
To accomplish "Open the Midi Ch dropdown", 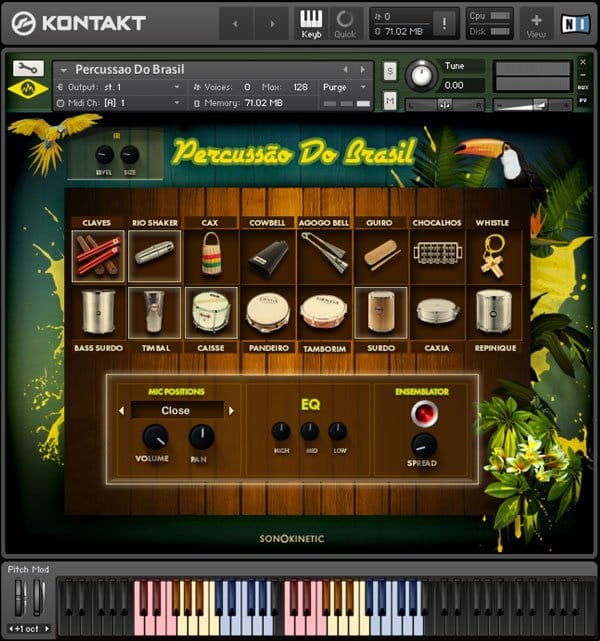I will tap(119, 103).
